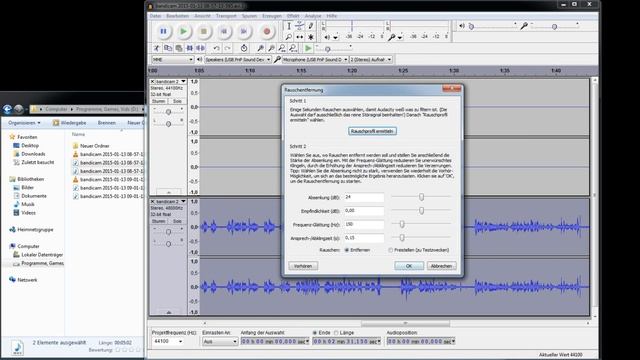The height and width of the screenshot is (360, 640).
Task: Open the Microphone input device dropdown
Action: [315, 60]
